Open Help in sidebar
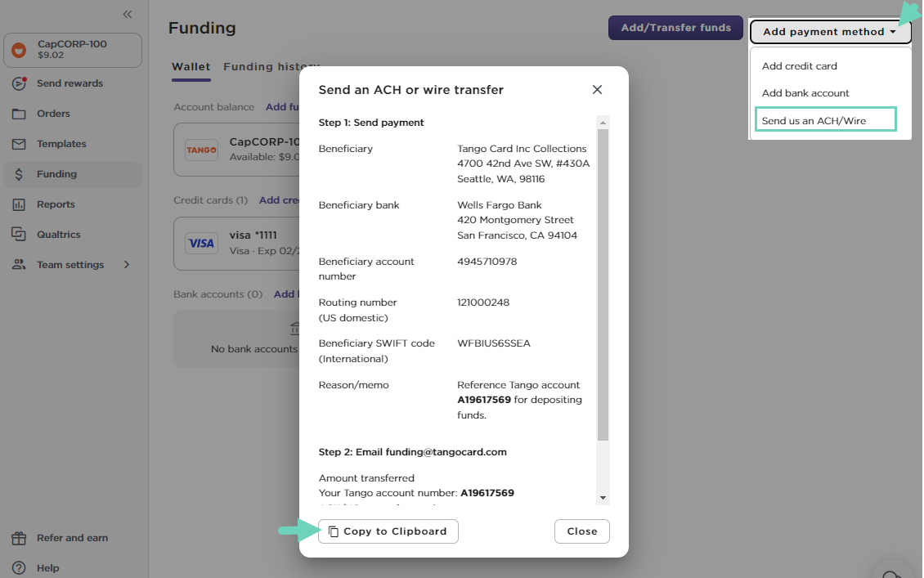Viewport: 924px width, 578px height. 47,568
